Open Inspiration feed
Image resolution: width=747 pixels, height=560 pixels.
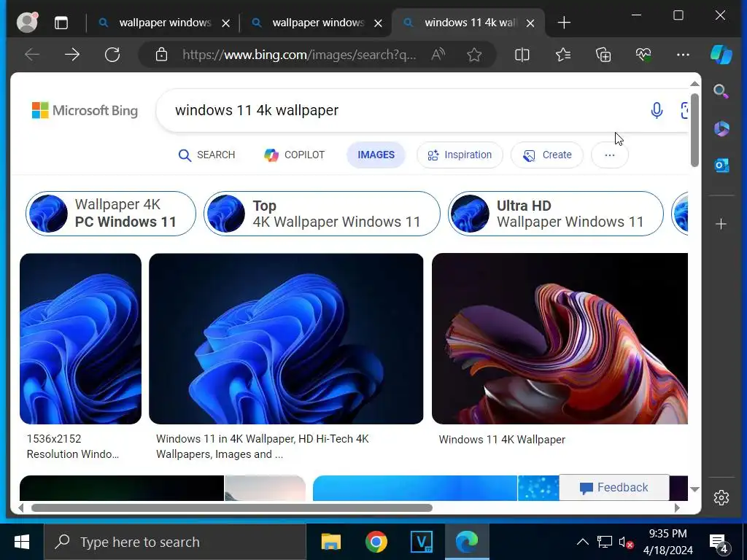tap(460, 155)
